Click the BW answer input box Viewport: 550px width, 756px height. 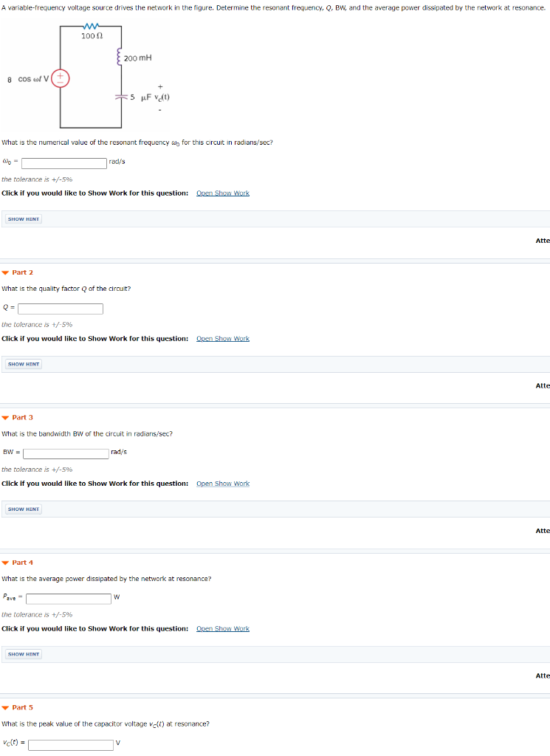click(66, 453)
